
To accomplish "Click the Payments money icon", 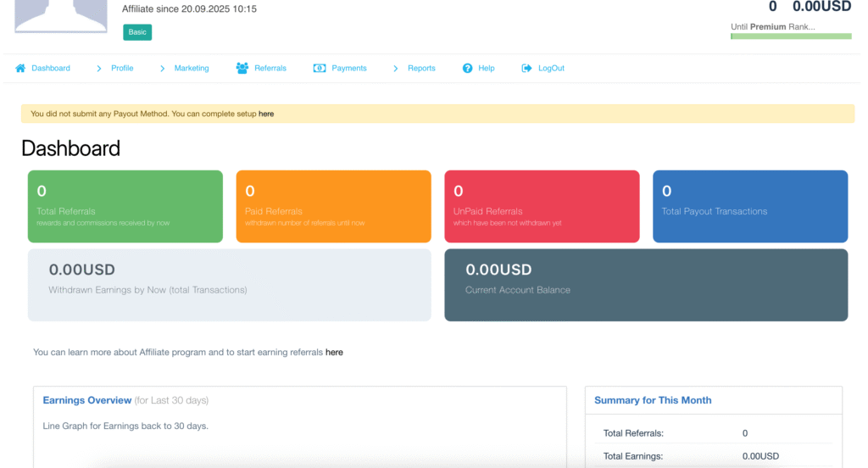I will (x=320, y=69).
